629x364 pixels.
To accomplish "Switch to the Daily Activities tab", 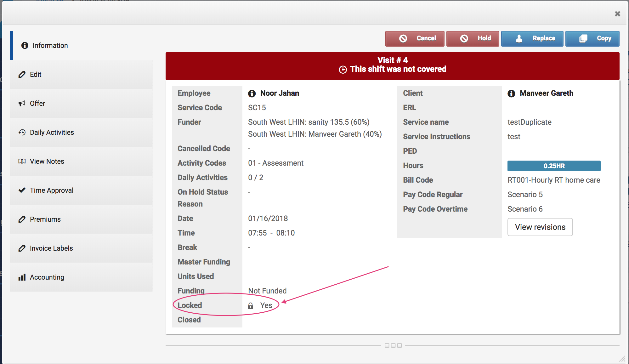I will [52, 133].
